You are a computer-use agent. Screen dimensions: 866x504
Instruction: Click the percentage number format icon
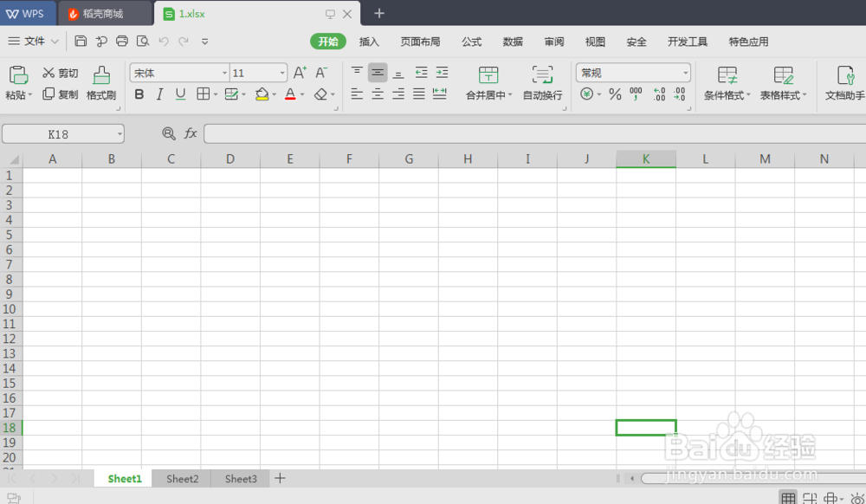coord(615,95)
